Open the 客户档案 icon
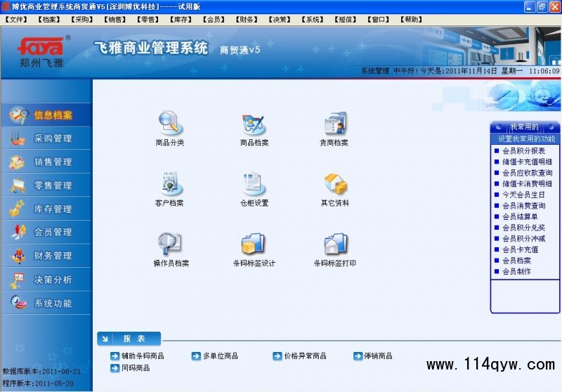Screen dimensions: 562x392 click(169, 185)
